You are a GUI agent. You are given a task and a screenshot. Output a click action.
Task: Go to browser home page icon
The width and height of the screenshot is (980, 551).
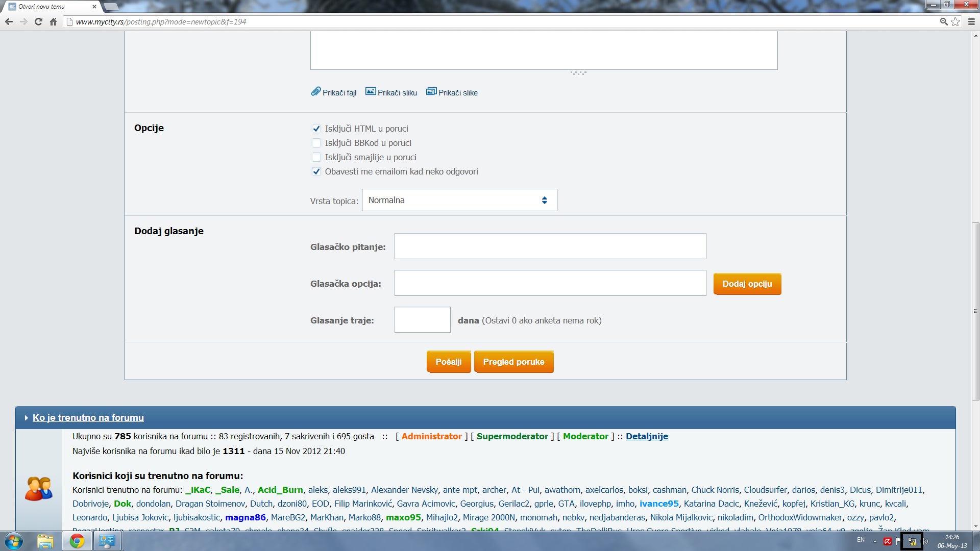click(53, 22)
